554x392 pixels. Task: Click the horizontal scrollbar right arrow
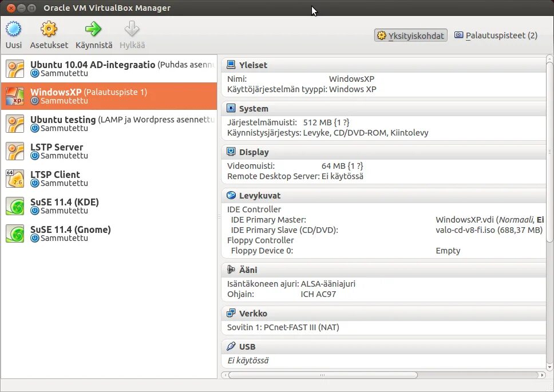pos(543,375)
